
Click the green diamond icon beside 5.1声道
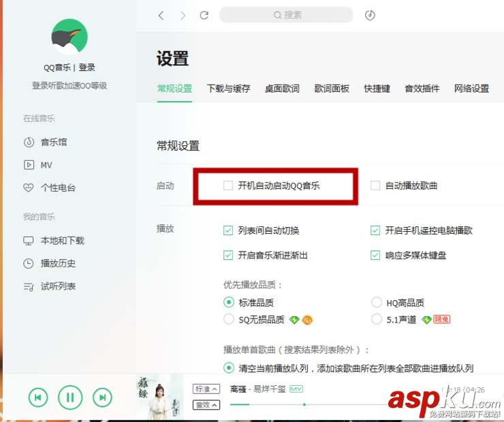(426, 320)
